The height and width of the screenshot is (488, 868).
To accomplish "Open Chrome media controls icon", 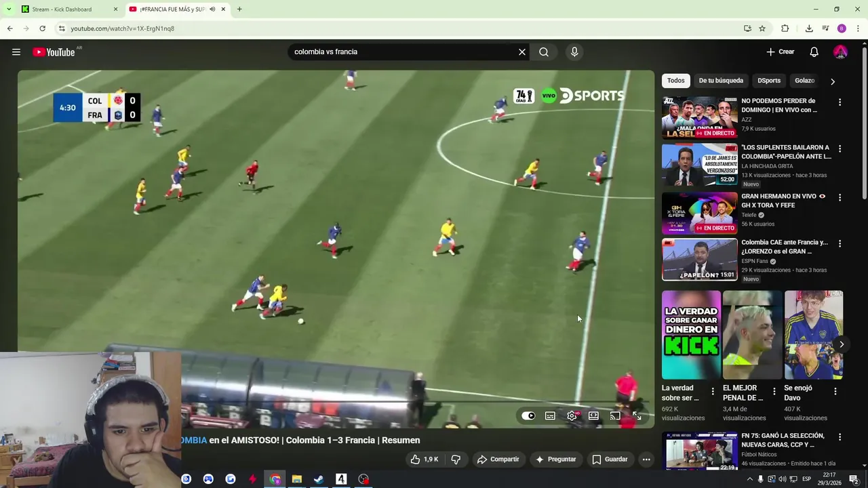I will 825,28.
